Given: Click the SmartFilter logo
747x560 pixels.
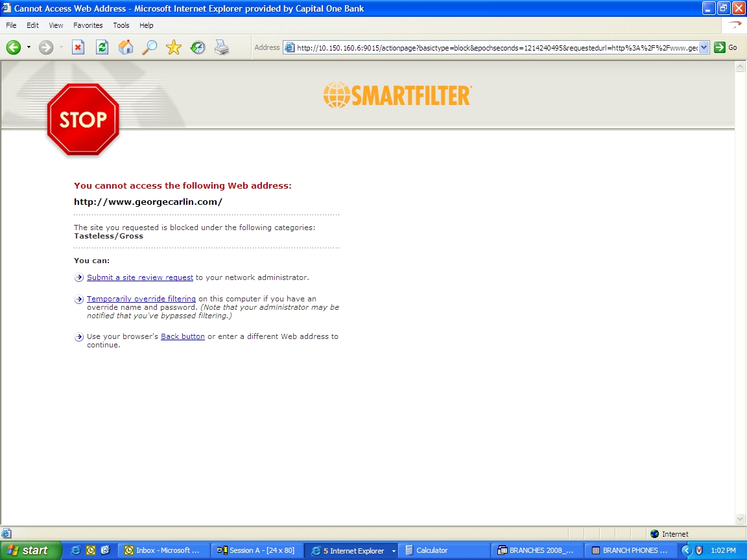Looking at the screenshot, I should point(397,95).
